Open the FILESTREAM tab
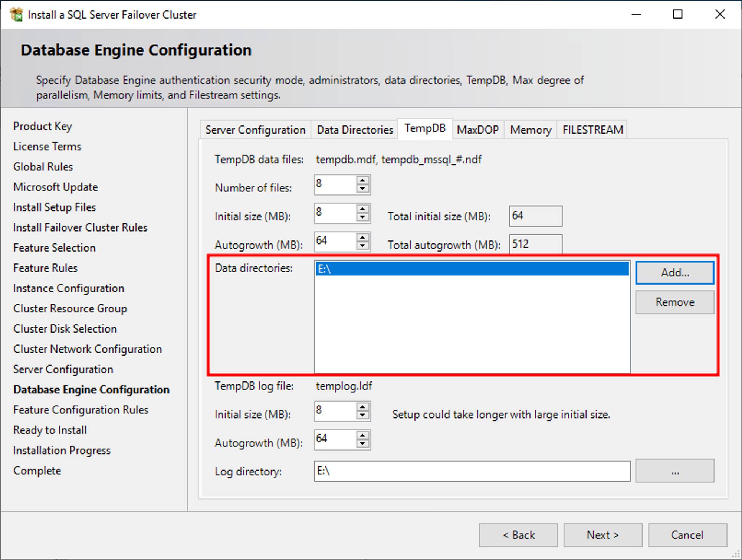This screenshot has width=742, height=560. click(x=592, y=130)
